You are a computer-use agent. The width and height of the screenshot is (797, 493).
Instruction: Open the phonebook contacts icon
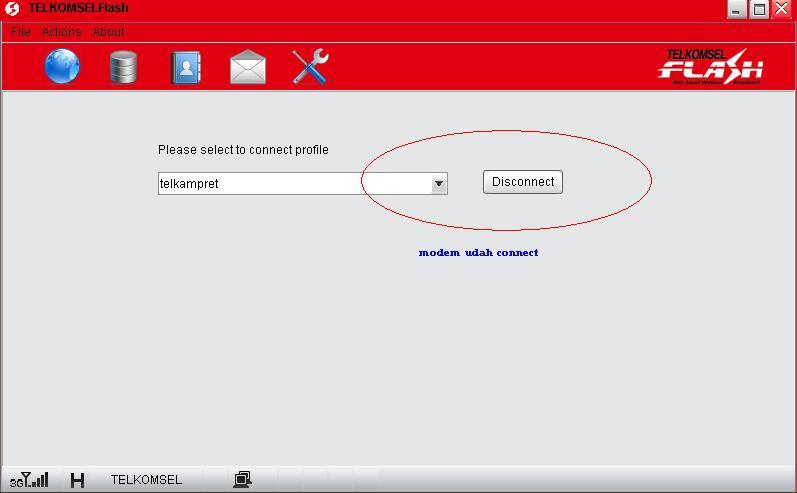pyautogui.click(x=186, y=67)
